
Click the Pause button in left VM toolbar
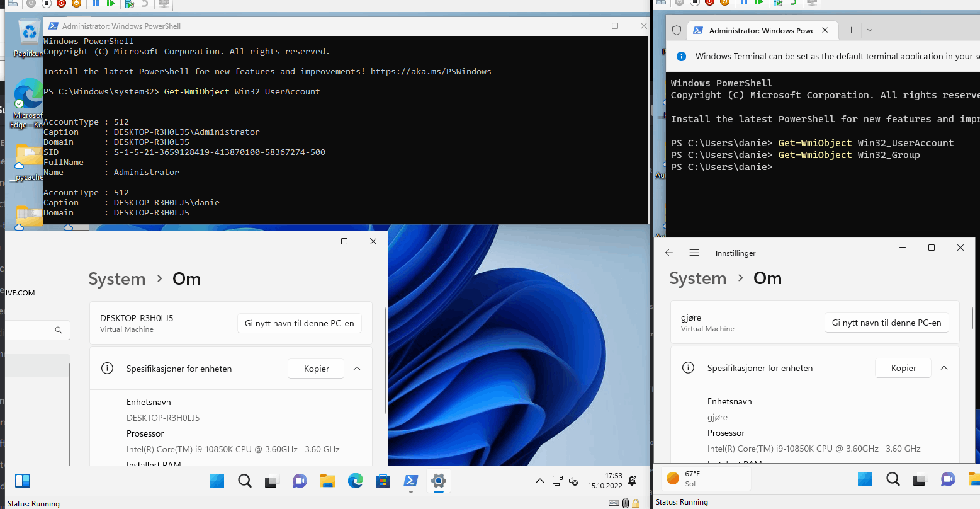pos(96,3)
